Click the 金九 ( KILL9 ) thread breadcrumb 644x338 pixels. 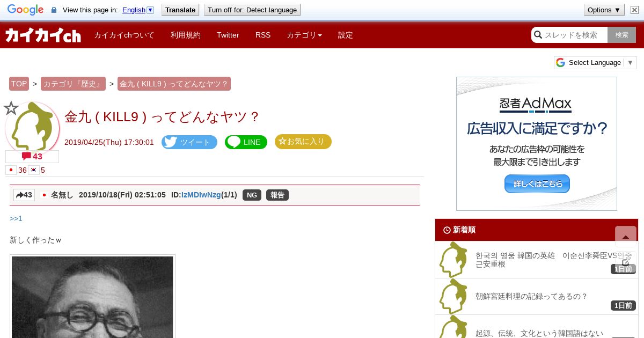click(x=174, y=84)
